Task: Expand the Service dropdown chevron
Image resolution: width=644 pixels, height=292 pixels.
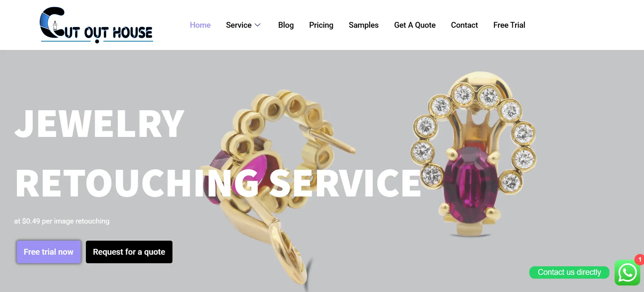Action: click(258, 25)
